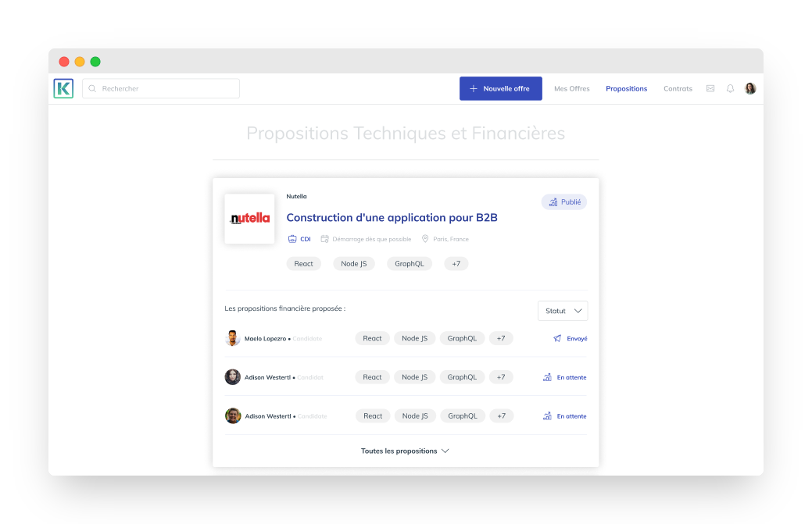Click the location pin icon
Screen dimensions: 812x524
tap(424, 239)
